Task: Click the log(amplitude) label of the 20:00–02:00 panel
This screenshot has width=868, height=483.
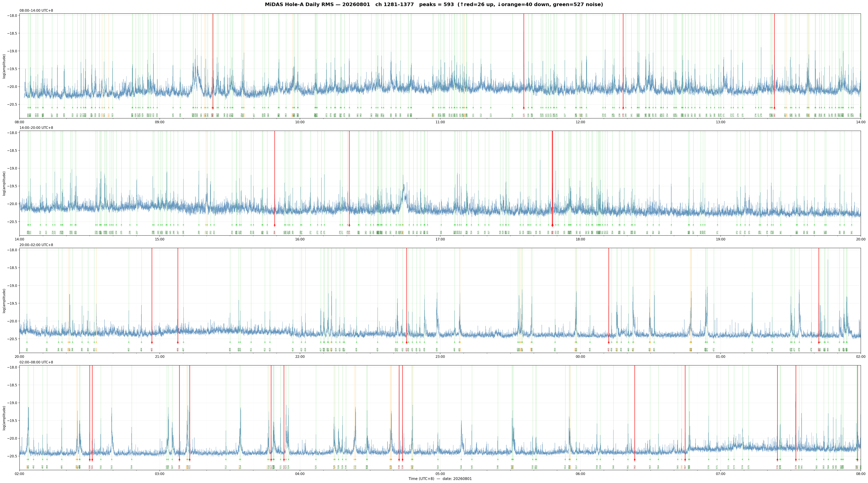Action: pos(4,300)
